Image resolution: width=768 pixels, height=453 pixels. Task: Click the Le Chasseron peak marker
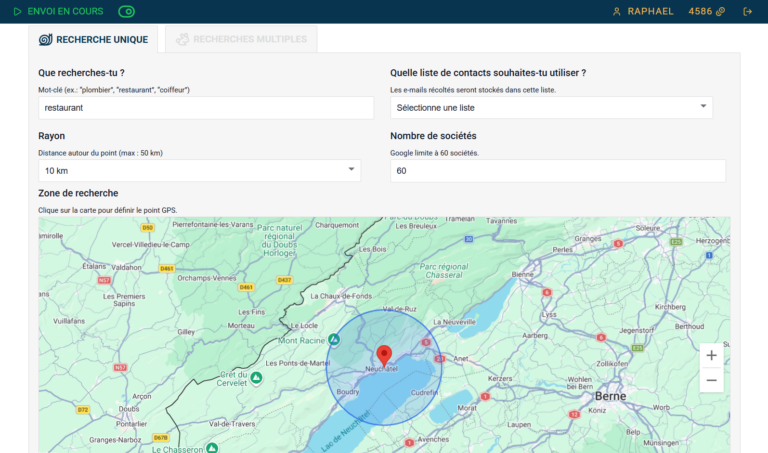click(x=212, y=448)
